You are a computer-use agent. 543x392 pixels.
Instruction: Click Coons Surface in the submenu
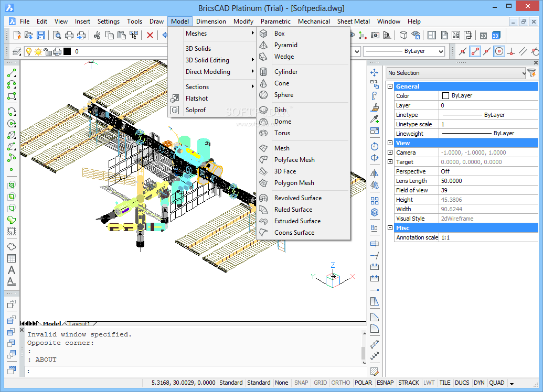click(303, 233)
